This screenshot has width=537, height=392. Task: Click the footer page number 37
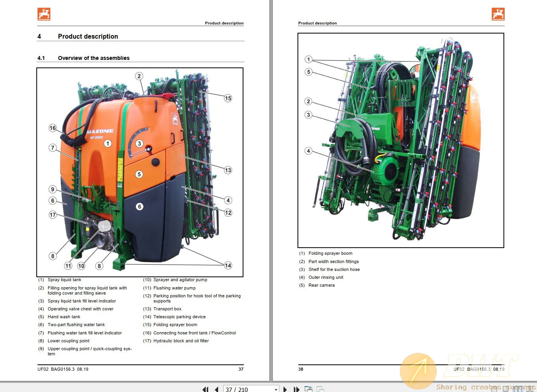pyautogui.click(x=241, y=369)
